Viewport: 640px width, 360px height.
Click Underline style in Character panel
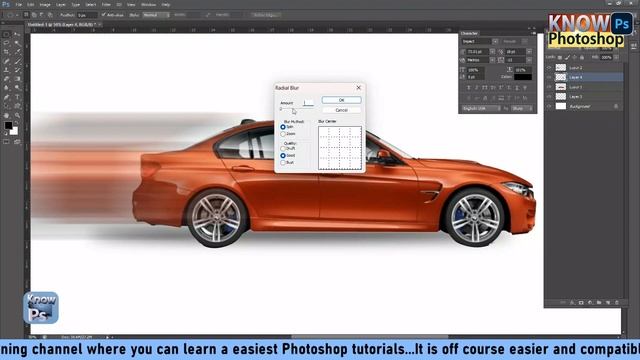(517, 88)
